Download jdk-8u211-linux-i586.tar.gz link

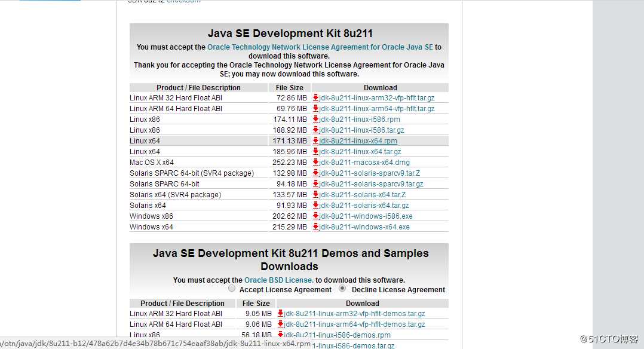(x=361, y=130)
